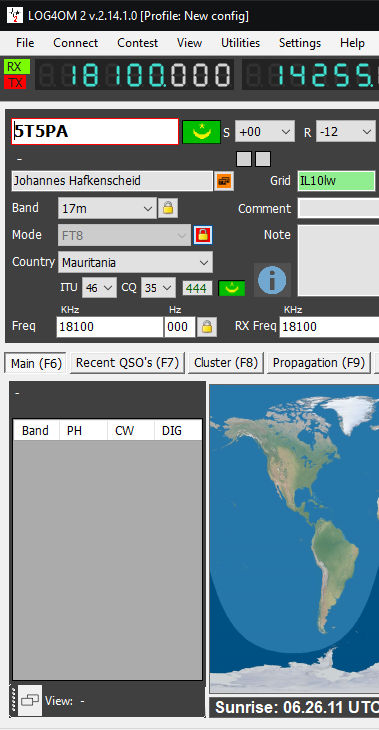This screenshot has width=379, height=730.
Task: Click the green RX indicator
Action: pyautogui.click(x=17, y=67)
